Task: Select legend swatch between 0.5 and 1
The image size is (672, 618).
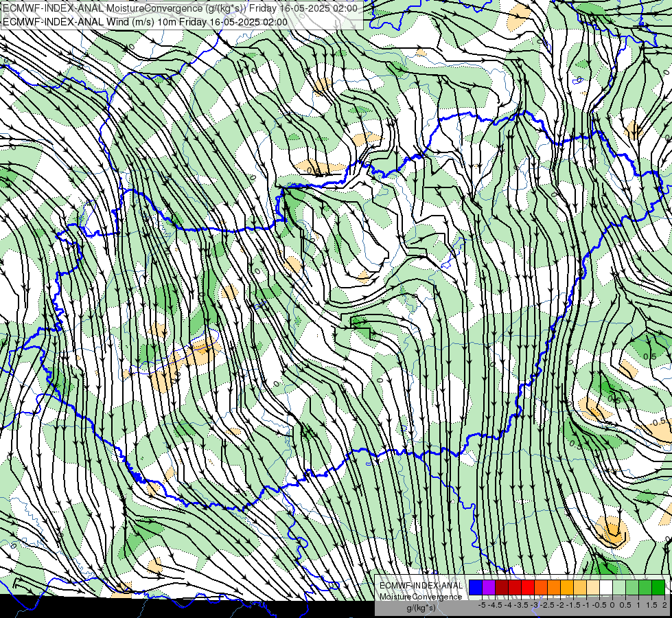Action: click(632, 588)
